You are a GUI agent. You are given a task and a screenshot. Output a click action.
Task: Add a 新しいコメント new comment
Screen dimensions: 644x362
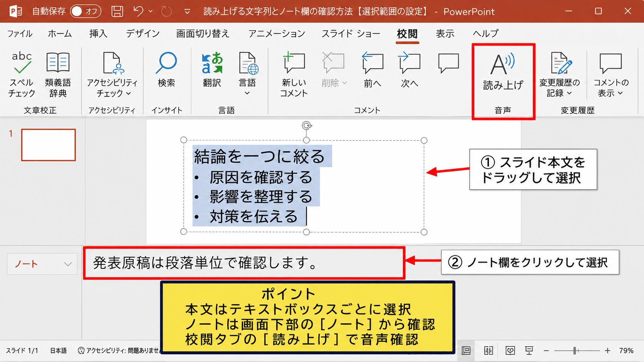point(294,75)
